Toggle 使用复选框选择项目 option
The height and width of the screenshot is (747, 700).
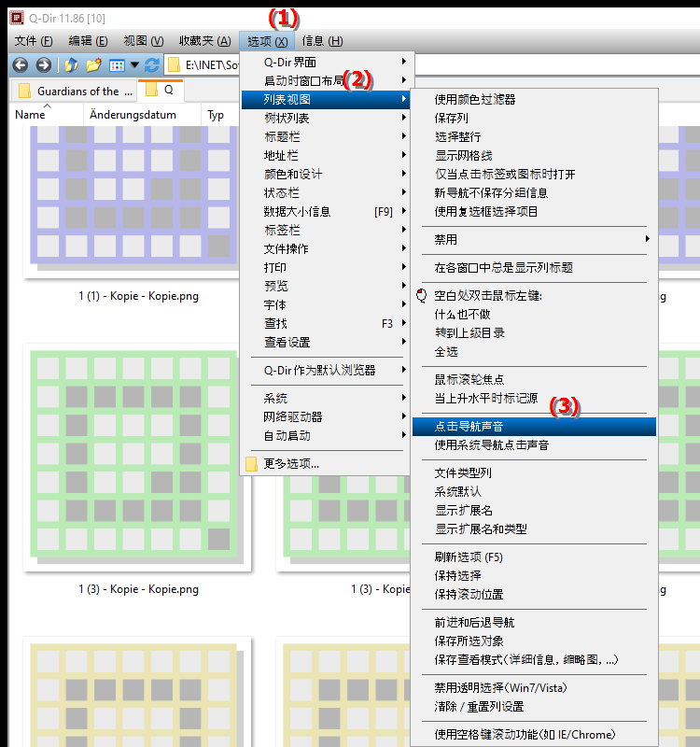(x=534, y=211)
